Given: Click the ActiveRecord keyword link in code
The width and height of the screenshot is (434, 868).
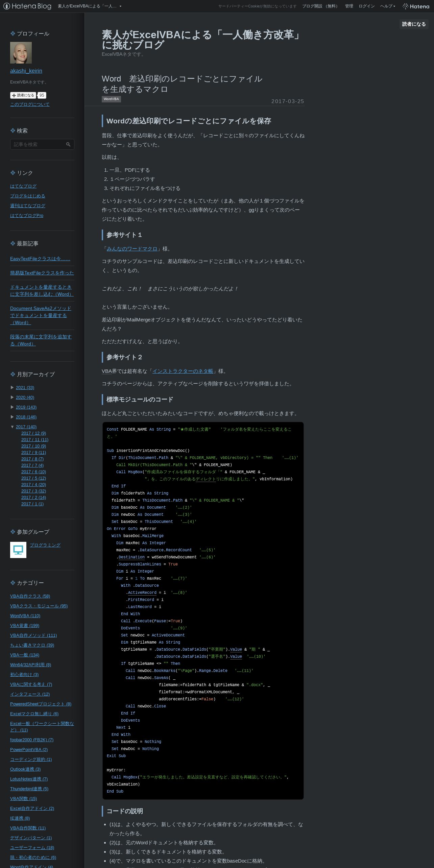Looking at the screenshot, I should pos(142,593).
